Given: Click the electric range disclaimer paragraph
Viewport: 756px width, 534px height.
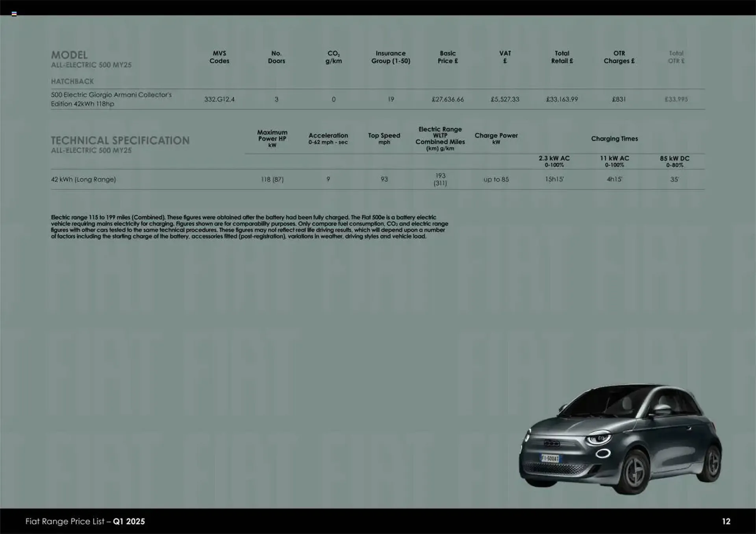Looking at the screenshot, I should click(x=250, y=227).
